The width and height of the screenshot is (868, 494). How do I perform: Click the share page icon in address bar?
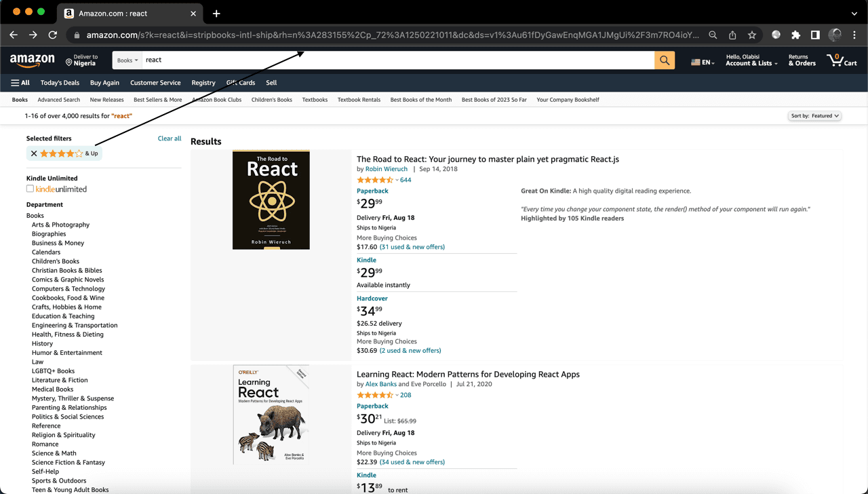[x=732, y=35]
